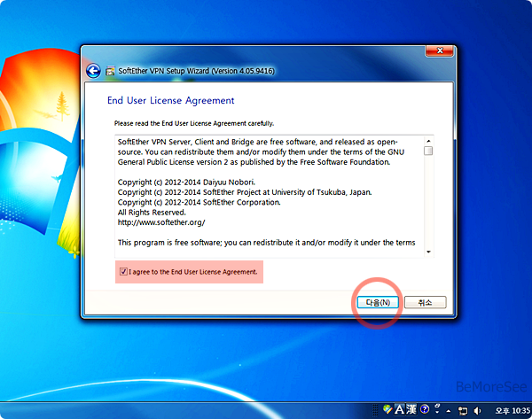Open IME help question mark icon
Screen dimensions: 532x419
click(x=425, y=409)
